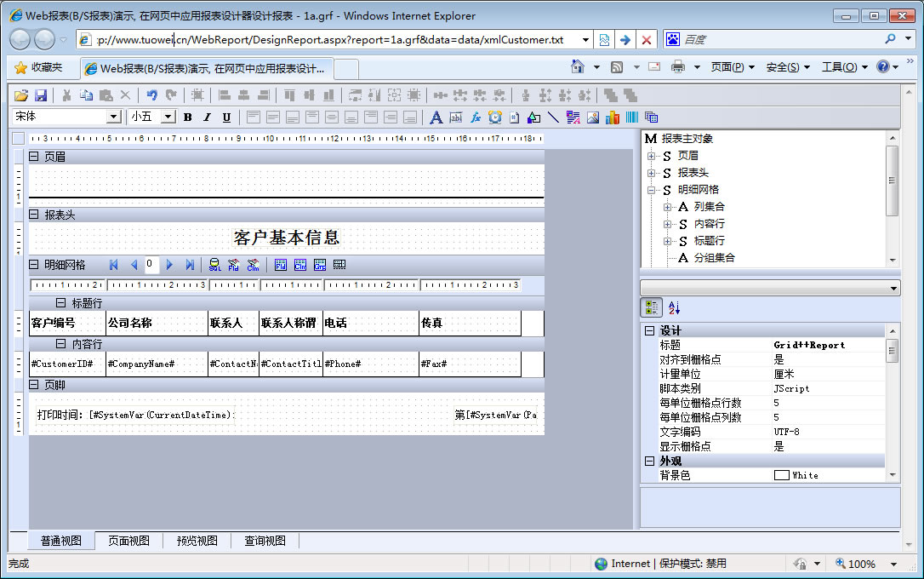Select the static text 'A' tool

[436, 118]
